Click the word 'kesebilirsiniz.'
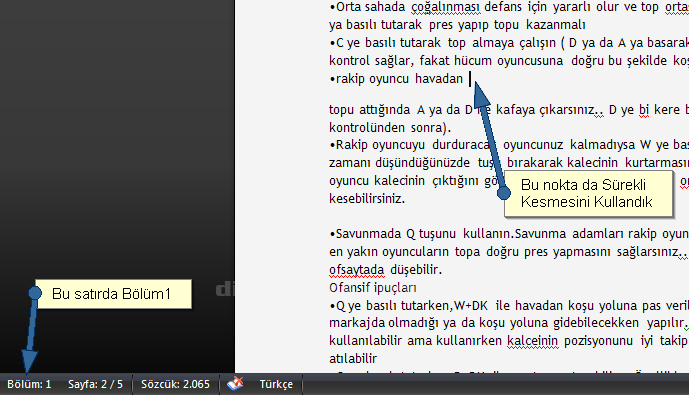This screenshot has height=395, width=689. [x=367, y=198]
